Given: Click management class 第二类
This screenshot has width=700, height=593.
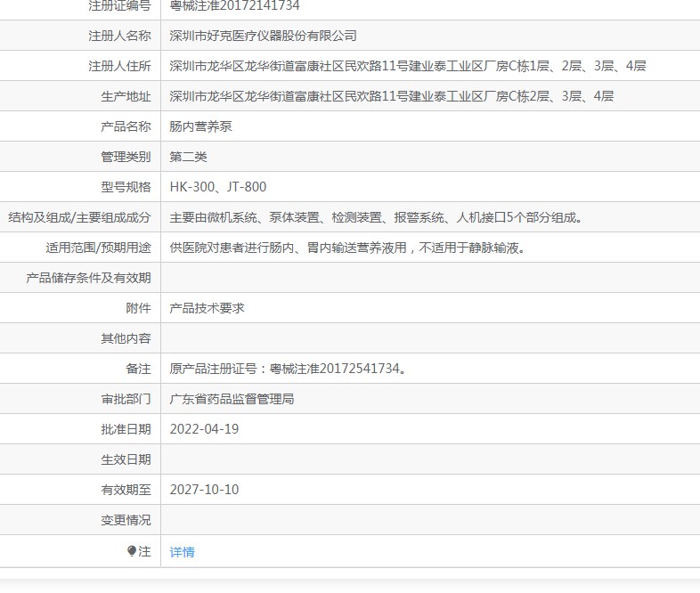Looking at the screenshot, I should point(189,157).
